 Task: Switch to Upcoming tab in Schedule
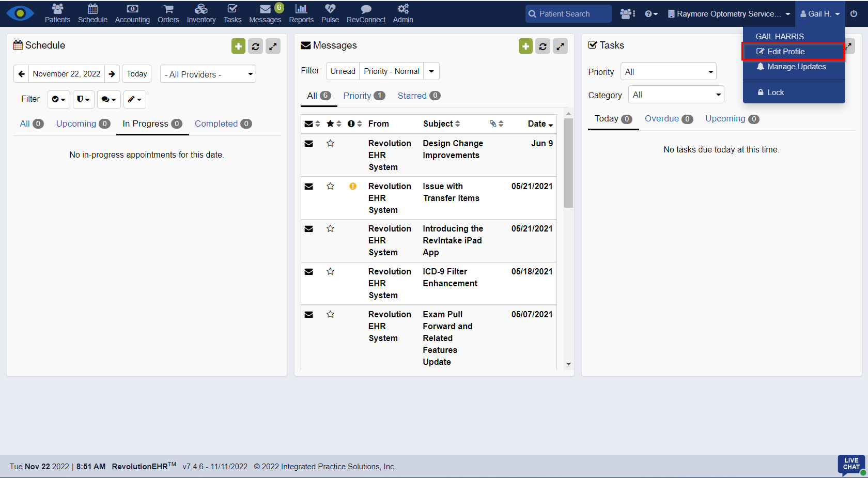click(x=83, y=124)
